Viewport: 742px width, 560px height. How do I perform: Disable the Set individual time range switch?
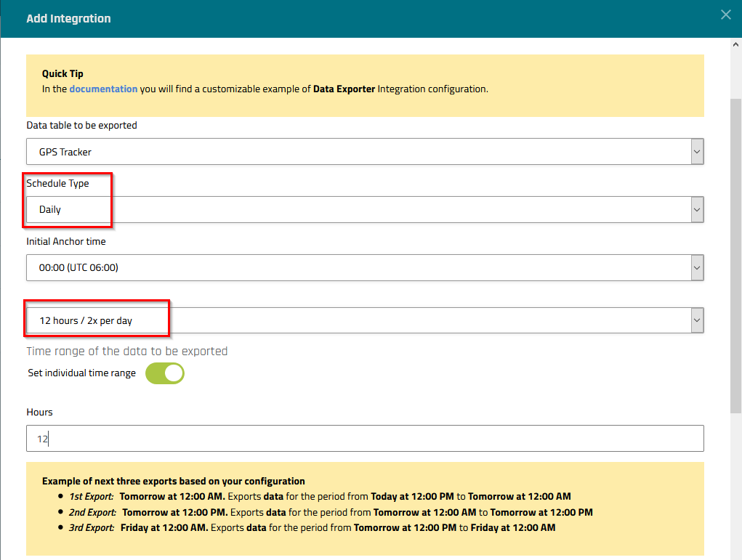[x=165, y=373]
